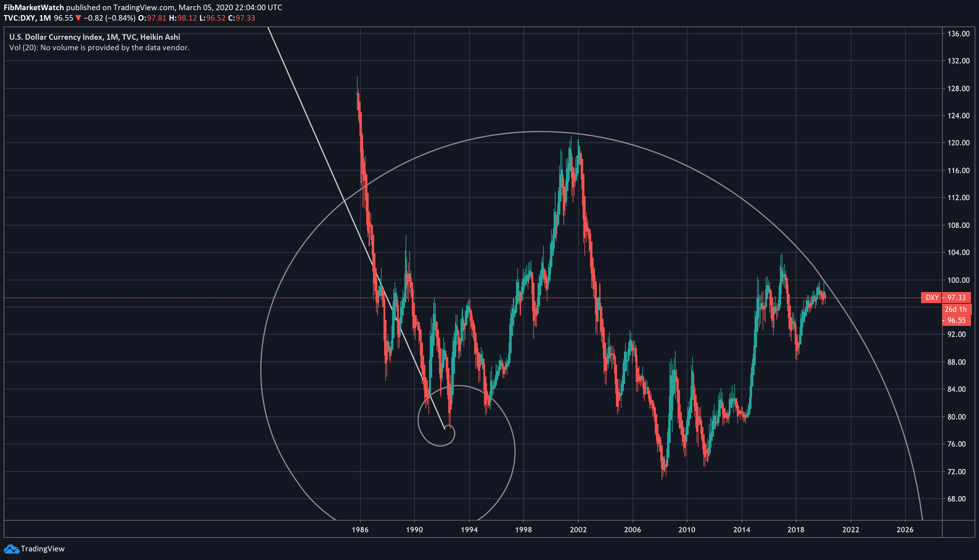Click the TVC:DXY, 1M symbol header text
Screen dimensions: 979x560
(x=27, y=18)
